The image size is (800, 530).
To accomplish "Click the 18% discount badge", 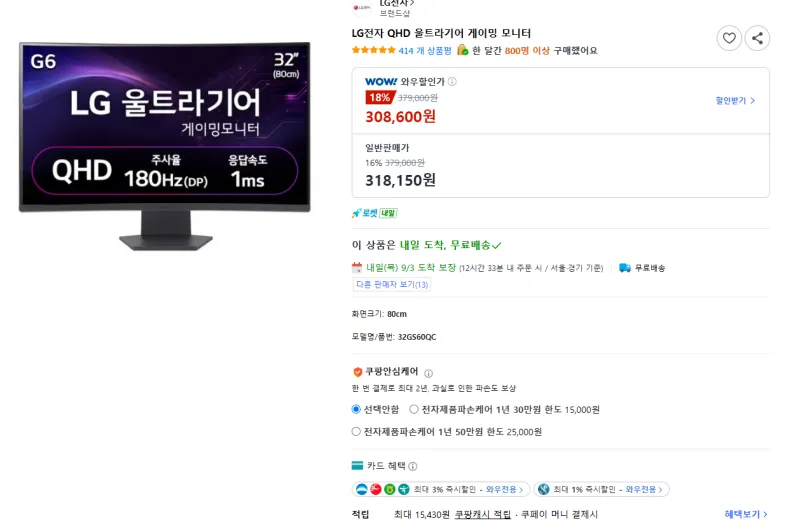I will click(x=380, y=97).
